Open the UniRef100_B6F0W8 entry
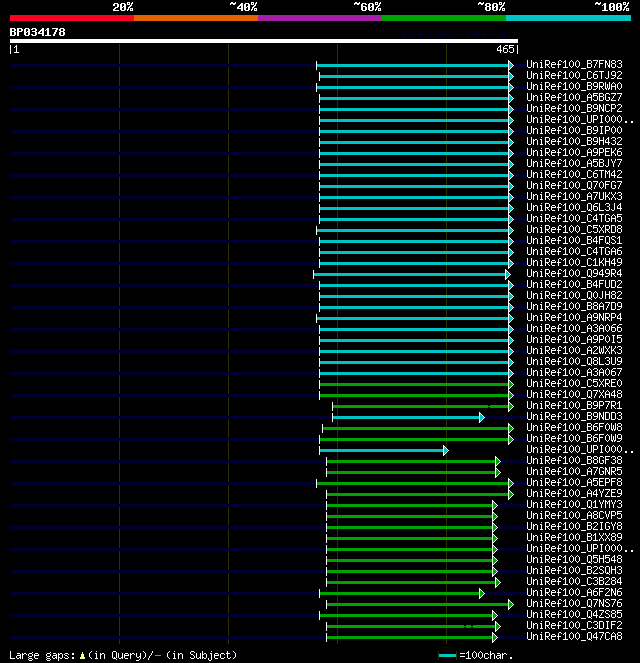This screenshot has width=640, height=663. 574,427
